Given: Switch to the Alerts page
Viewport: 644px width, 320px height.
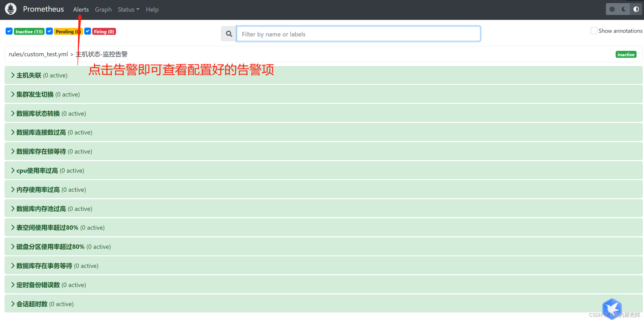Looking at the screenshot, I should tap(80, 9).
